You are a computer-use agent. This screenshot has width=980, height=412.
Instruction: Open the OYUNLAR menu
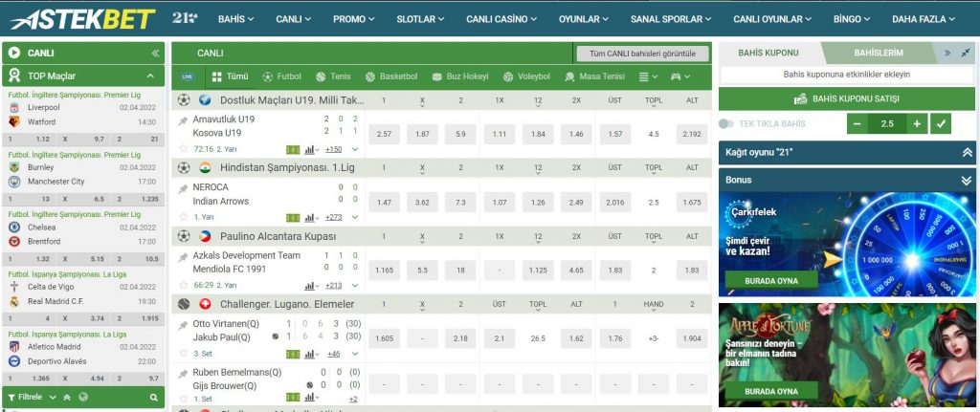point(583,19)
